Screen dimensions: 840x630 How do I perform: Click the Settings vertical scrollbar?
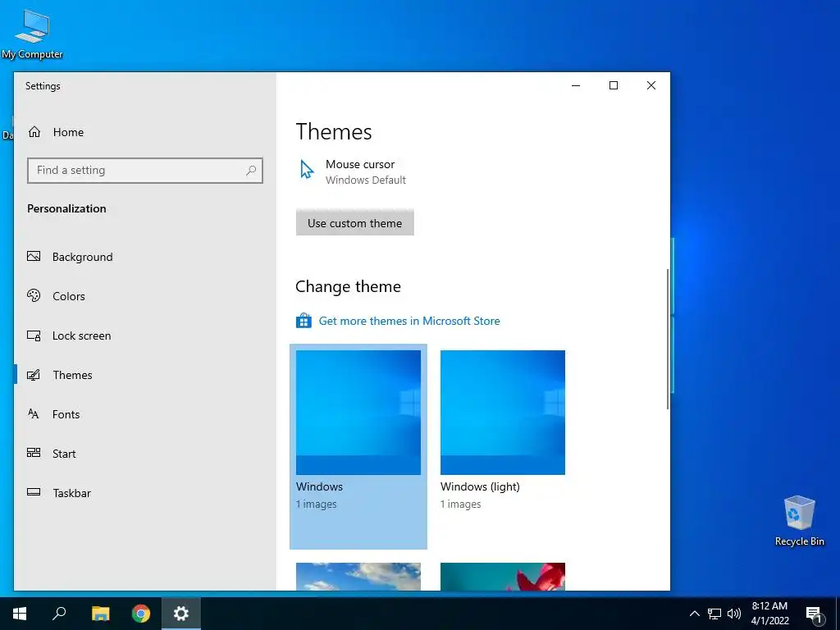point(668,339)
